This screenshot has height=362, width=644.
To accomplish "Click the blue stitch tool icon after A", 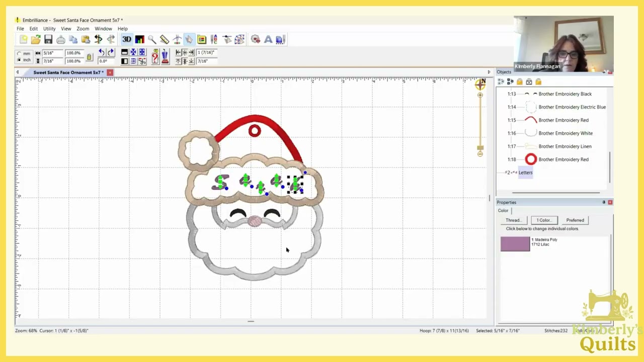I will click(281, 39).
